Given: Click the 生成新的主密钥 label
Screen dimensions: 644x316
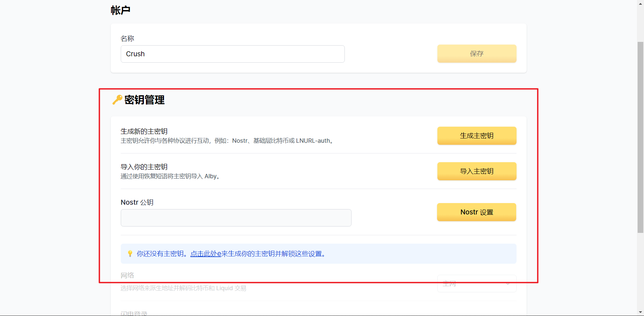Looking at the screenshot, I should [x=144, y=131].
